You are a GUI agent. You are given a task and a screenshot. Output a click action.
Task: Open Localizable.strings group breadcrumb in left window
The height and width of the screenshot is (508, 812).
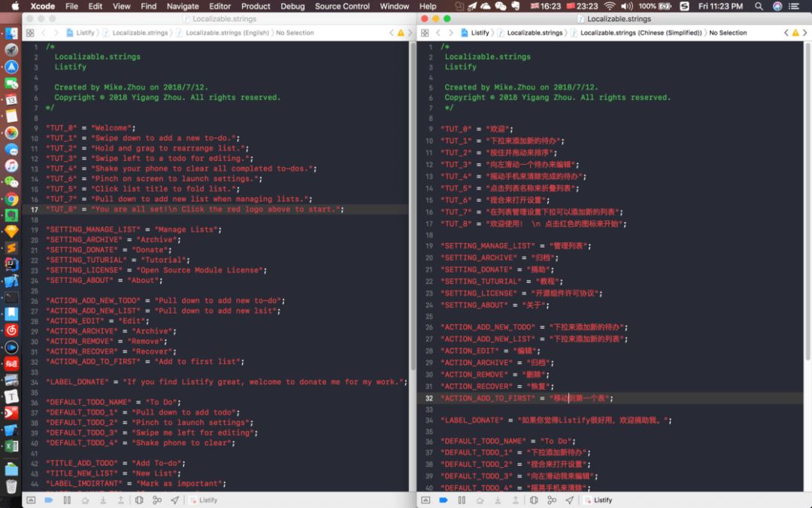pos(135,32)
